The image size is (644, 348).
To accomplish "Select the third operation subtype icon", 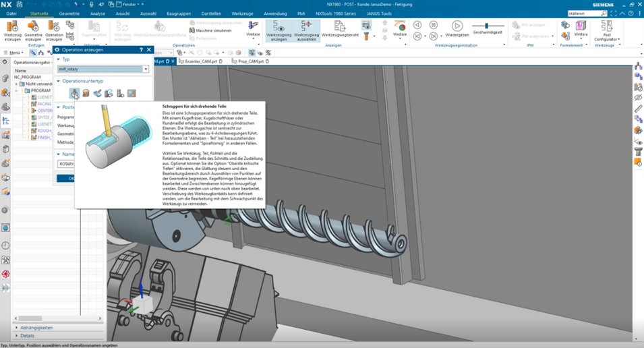I will coord(97,94).
